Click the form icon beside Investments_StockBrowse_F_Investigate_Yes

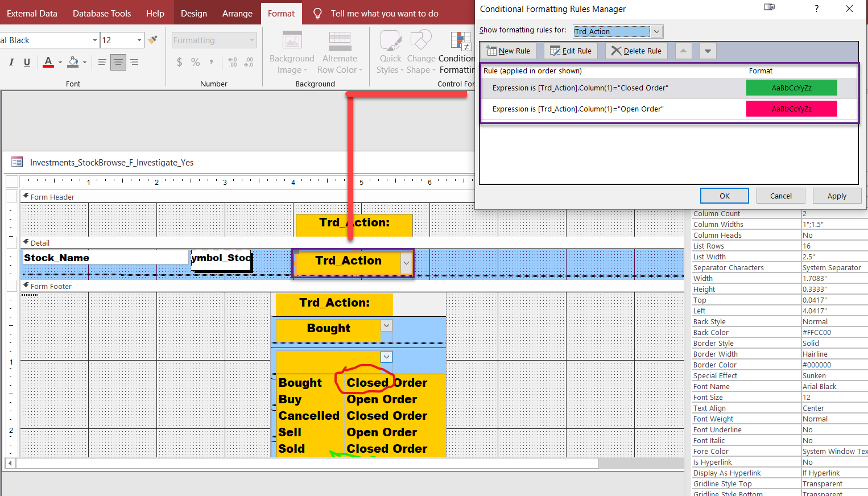tap(17, 162)
